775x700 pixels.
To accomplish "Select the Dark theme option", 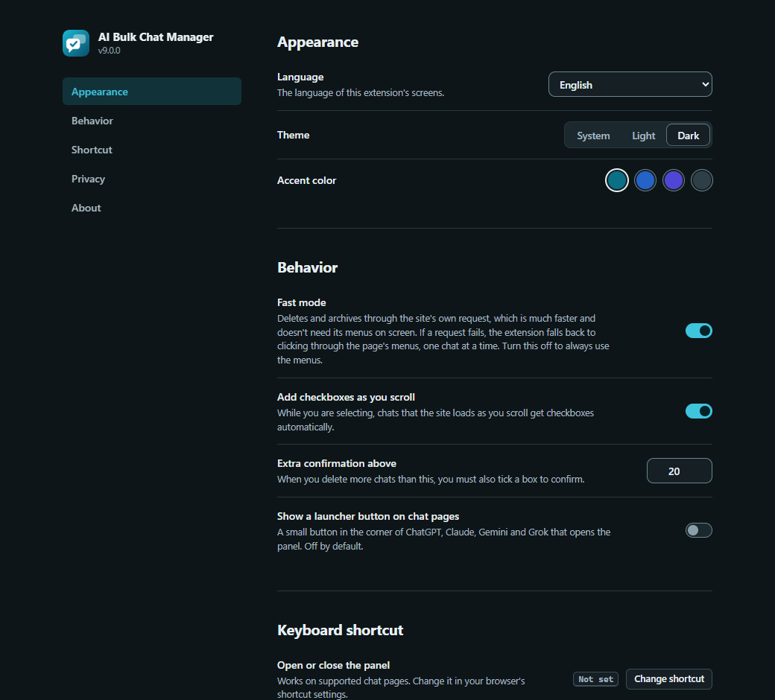I will point(688,136).
